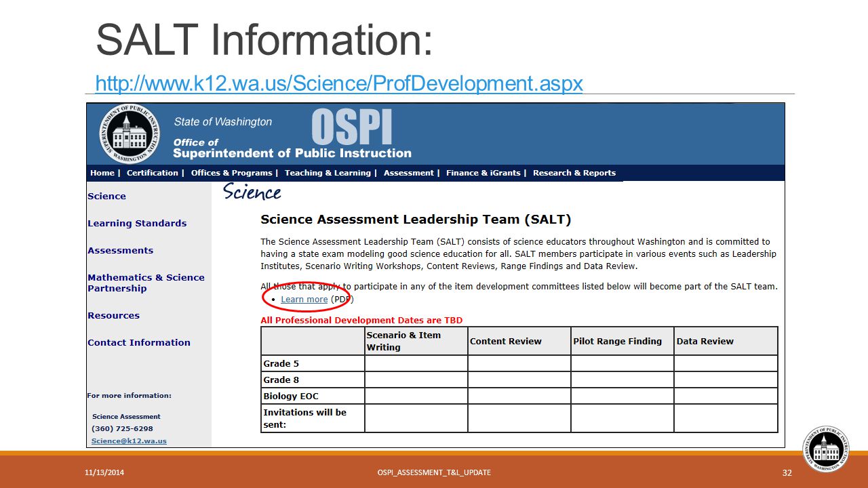Click the slide number 32
This screenshot has height=488, width=868.
pos(787,473)
